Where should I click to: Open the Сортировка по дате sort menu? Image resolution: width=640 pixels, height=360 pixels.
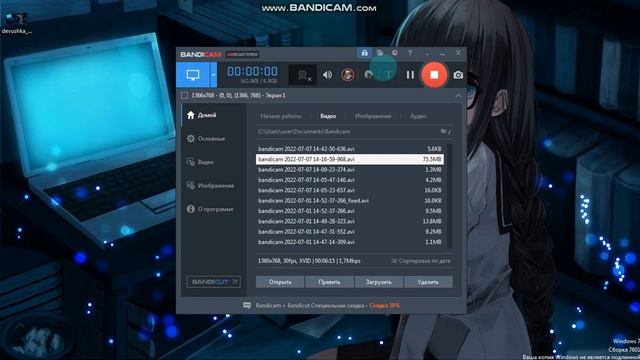tap(421, 261)
